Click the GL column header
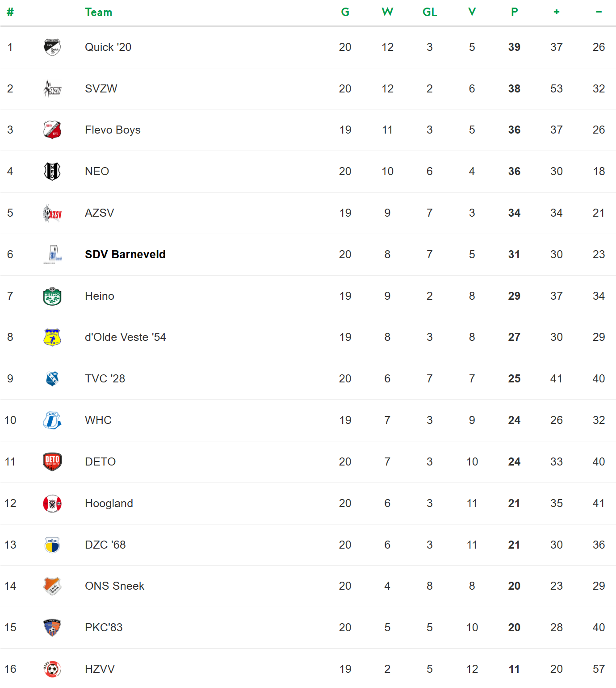 point(430,13)
